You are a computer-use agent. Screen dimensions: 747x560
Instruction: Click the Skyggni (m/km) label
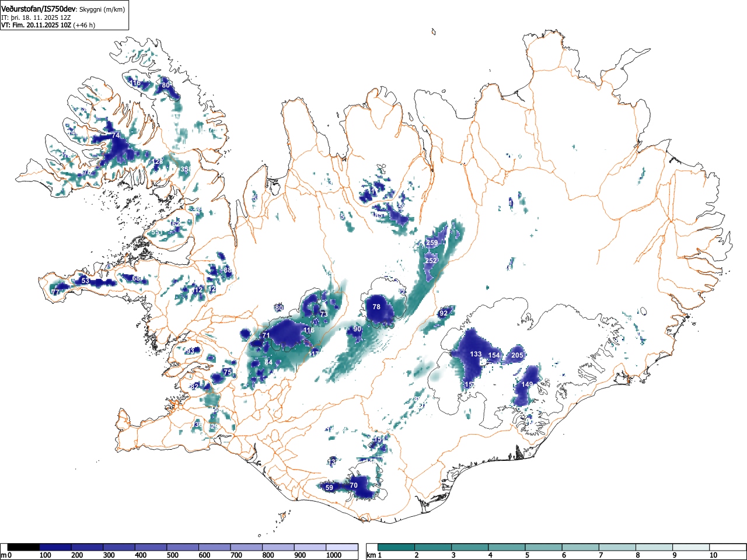tap(102, 9)
